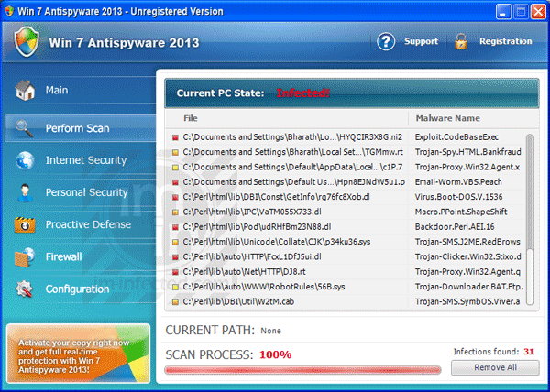Open the Firewall section

(81, 257)
